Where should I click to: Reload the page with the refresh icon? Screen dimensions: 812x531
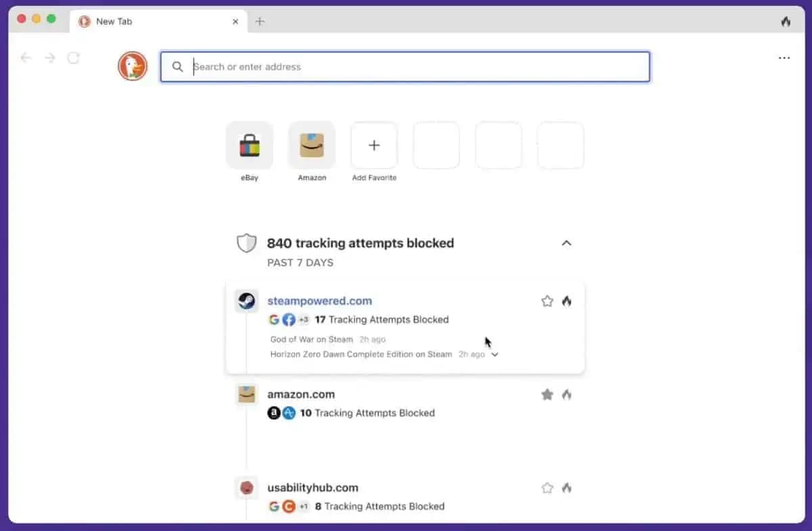(x=73, y=58)
